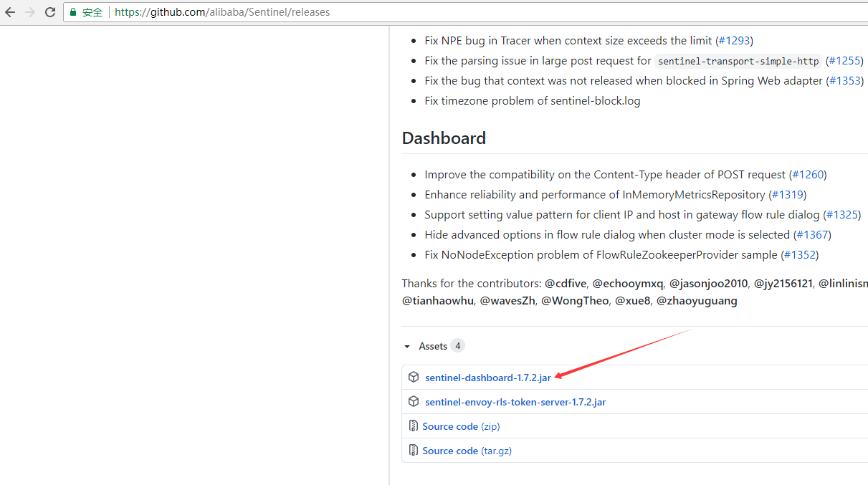Open issue link #1353

click(x=844, y=81)
